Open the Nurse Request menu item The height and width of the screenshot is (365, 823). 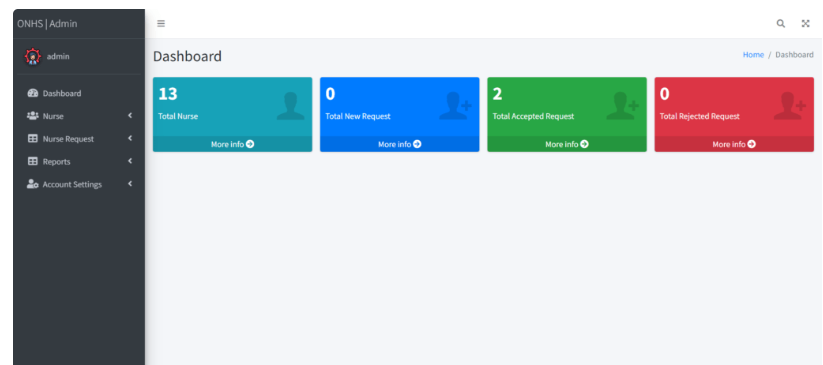79,139
